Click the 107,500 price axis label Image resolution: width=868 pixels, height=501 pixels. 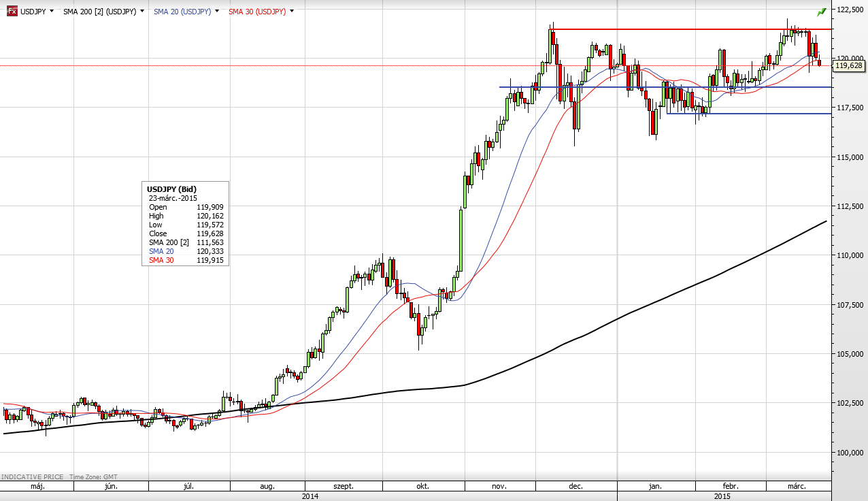[850, 305]
